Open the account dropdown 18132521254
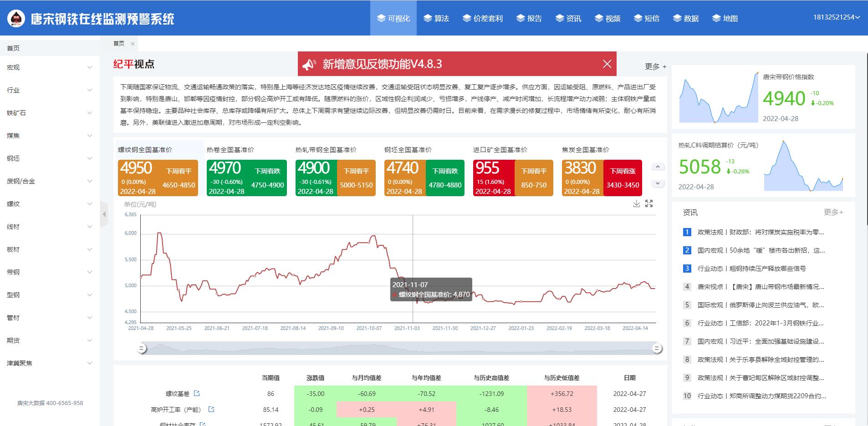 pyautogui.click(x=836, y=17)
